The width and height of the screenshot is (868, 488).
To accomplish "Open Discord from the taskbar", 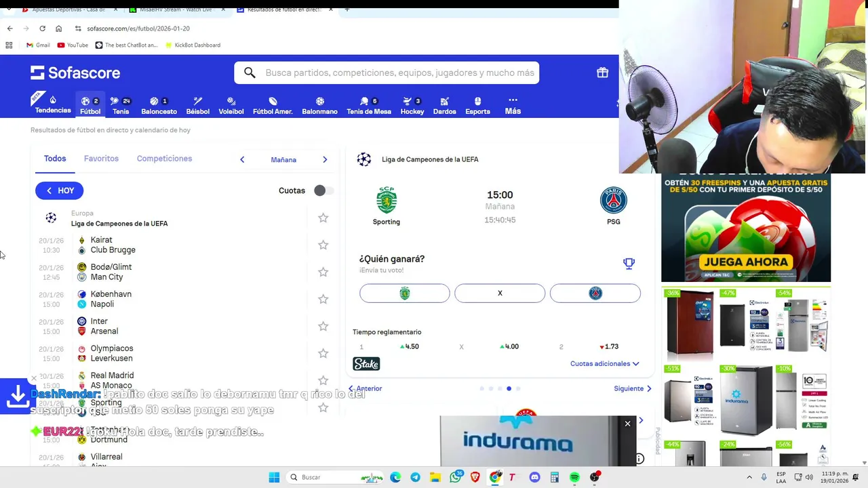I will click(534, 477).
